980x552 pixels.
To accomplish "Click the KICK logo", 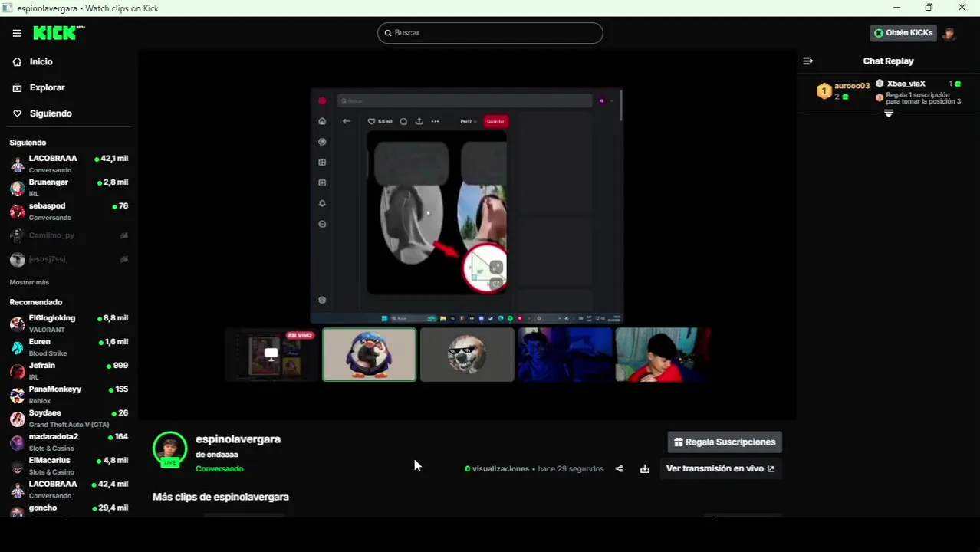I will click(x=59, y=32).
